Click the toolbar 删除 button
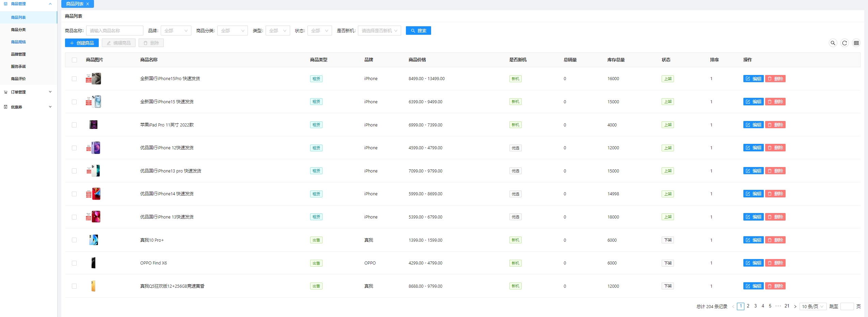The height and width of the screenshot is (317, 868). [x=151, y=43]
